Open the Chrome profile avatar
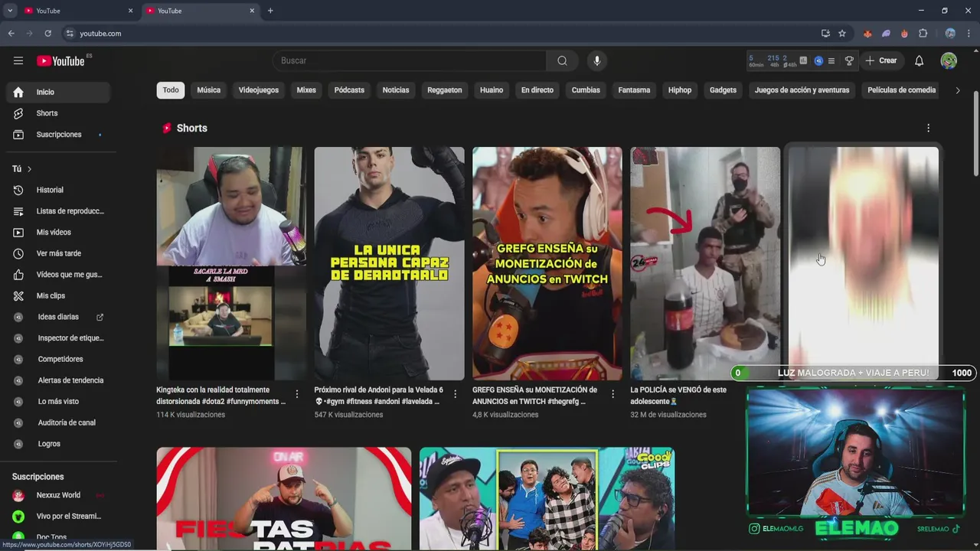The image size is (980, 551). 950,34
